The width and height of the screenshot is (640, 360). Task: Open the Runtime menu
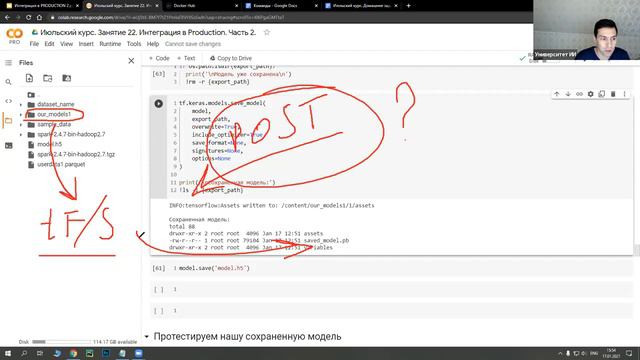(x=110, y=44)
